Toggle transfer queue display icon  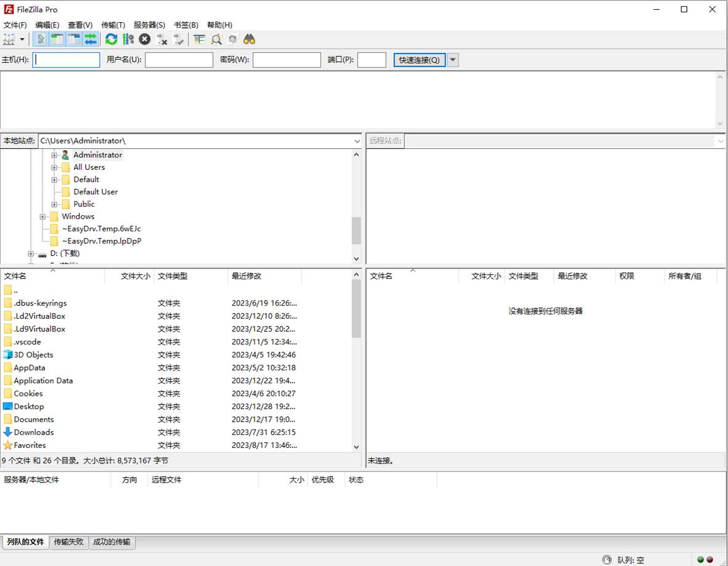tap(91, 39)
